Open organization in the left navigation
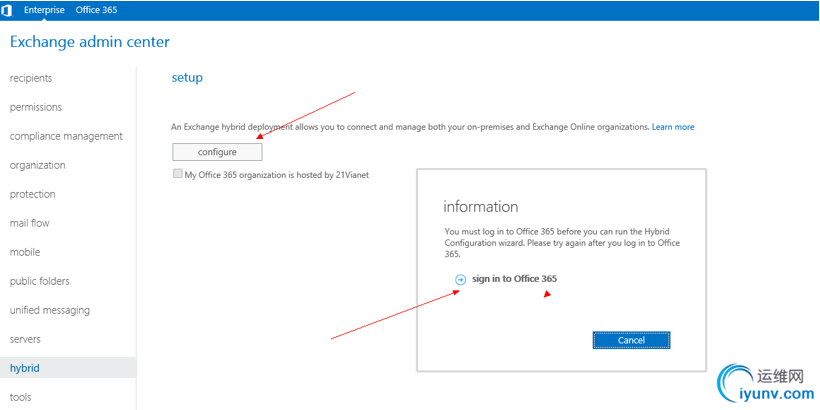820x410 pixels. (38, 165)
